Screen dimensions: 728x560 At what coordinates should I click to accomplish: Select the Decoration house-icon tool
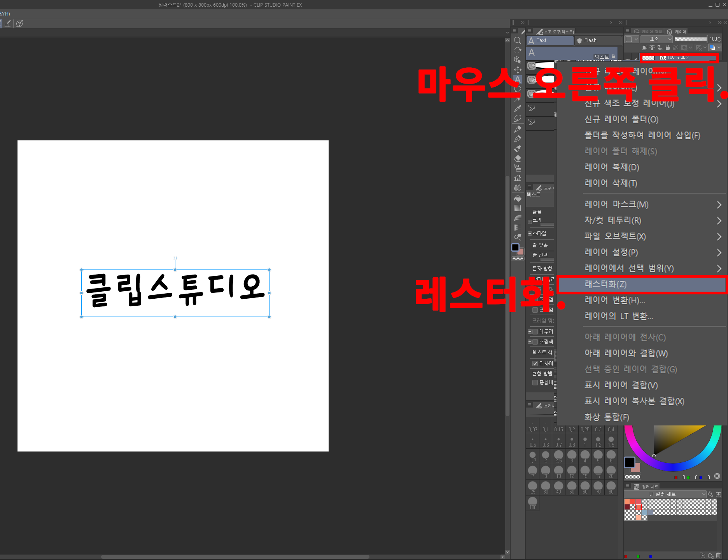(517, 178)
